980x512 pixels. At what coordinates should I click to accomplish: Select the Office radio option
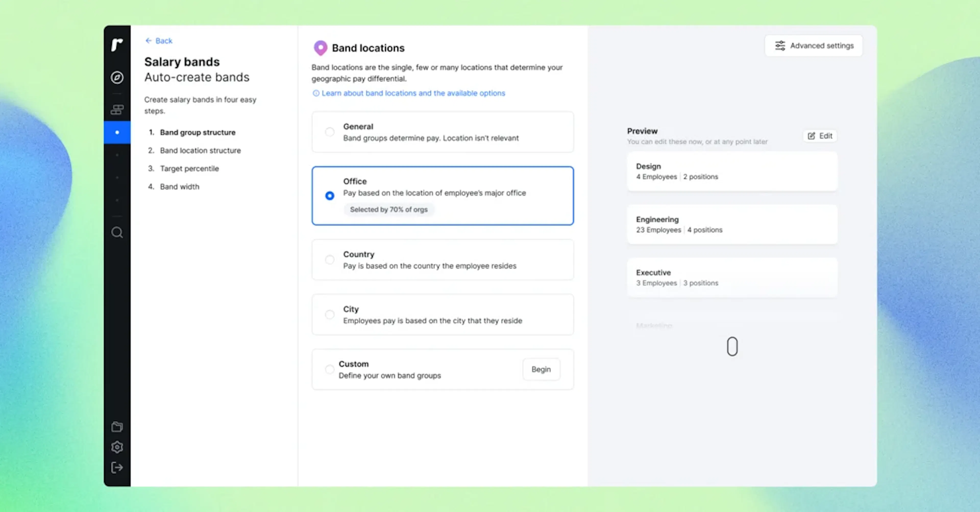(329, 196)
